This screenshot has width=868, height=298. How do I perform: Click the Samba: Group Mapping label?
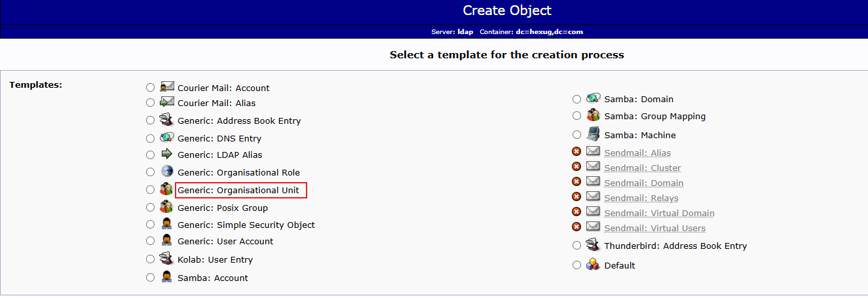[x=655, y=116]
